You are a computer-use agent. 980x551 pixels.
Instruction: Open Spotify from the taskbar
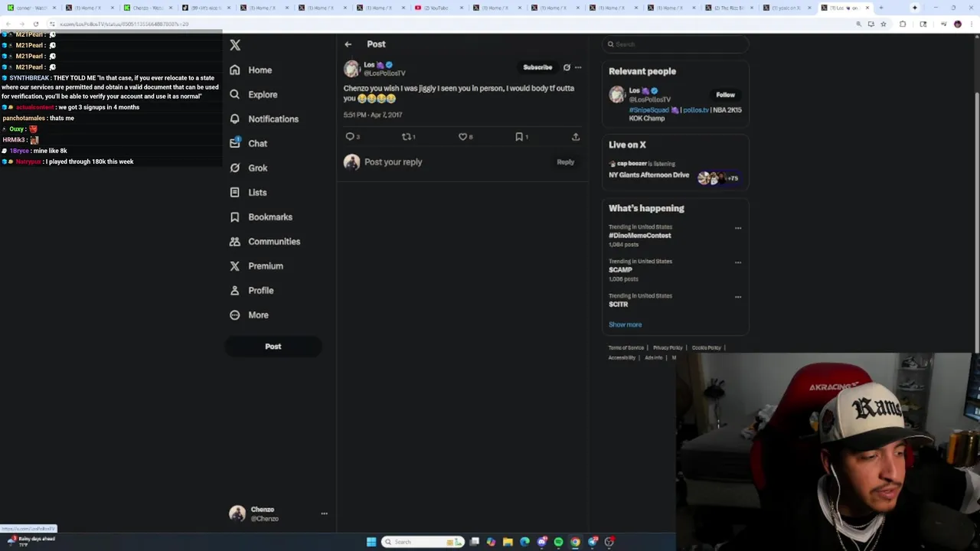558,542
